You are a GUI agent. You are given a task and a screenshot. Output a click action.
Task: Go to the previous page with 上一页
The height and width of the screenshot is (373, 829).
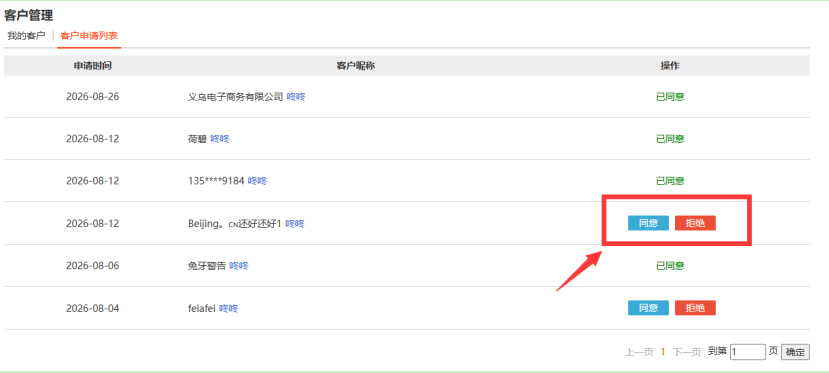(x=639, y=352)
